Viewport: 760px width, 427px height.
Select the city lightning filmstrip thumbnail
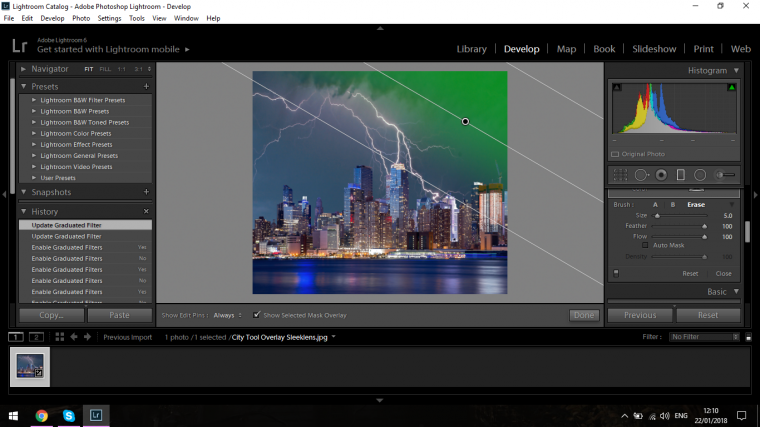(x=30, y=366)
